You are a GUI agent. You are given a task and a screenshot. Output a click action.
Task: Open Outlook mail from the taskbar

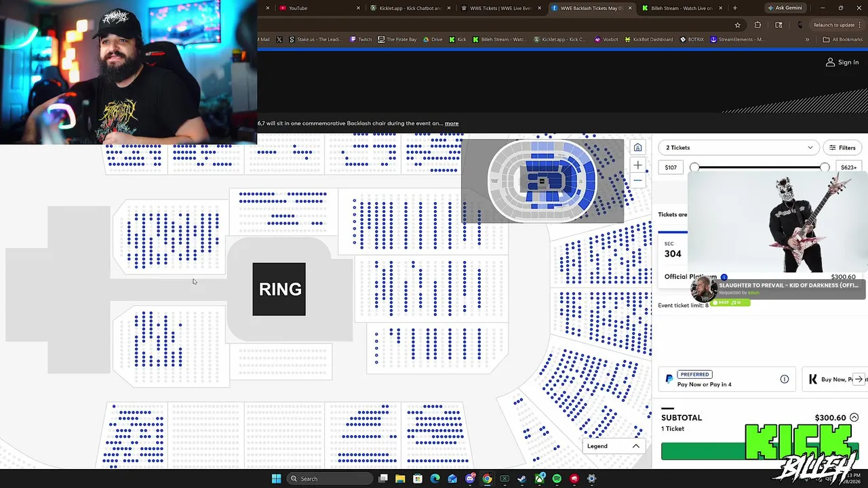pyautogui.click(x=452, y=479)
